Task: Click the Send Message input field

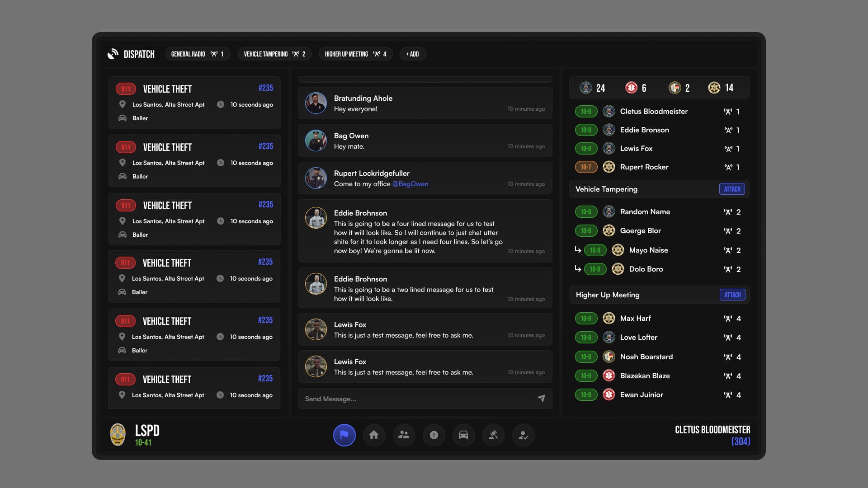Action: (x=407, y=399)
